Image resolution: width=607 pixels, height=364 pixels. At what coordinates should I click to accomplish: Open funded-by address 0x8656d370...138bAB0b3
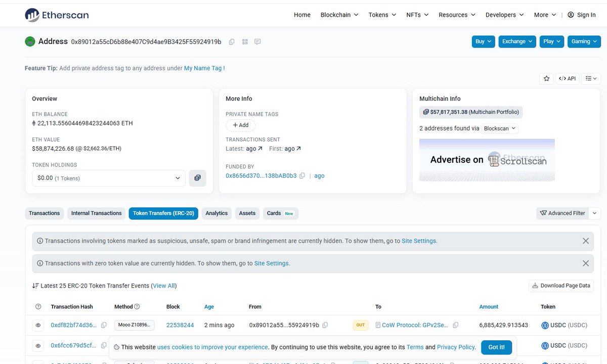click(x=261, y=176)
